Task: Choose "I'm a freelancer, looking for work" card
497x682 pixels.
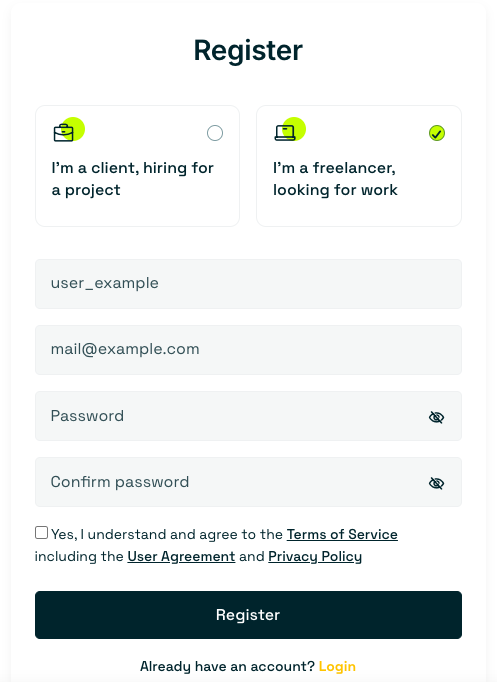Action: coord(359,166)
